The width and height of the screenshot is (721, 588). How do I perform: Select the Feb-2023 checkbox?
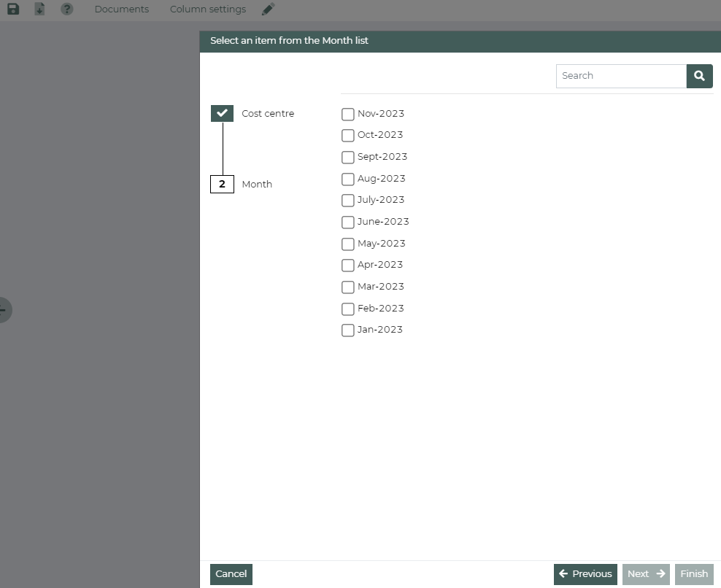tap(347, 309)
